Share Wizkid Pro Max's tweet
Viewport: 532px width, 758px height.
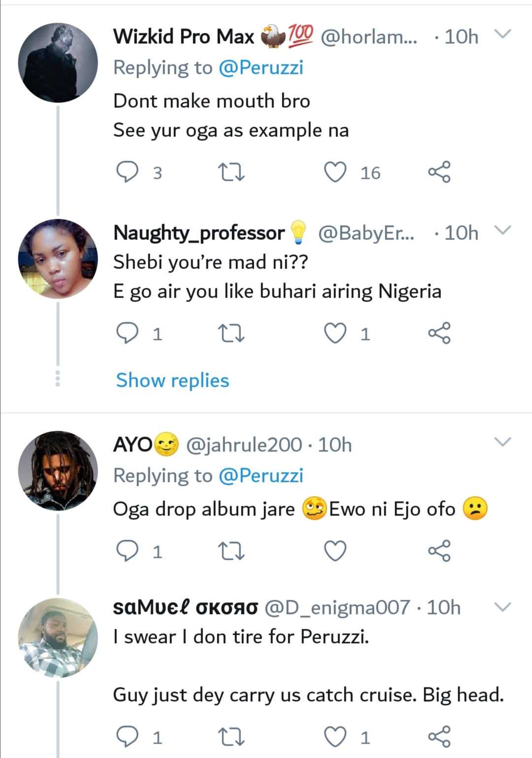pyautogui.click(x=439, y=172)
